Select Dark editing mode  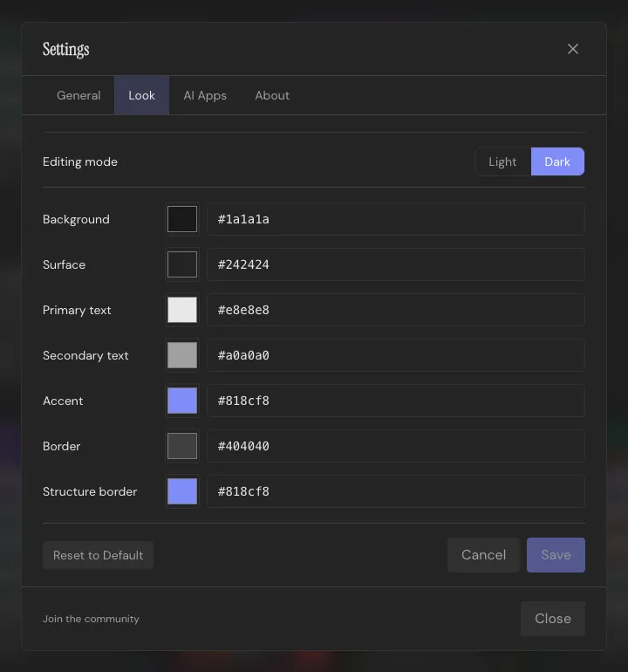click(x=557, y=161)
